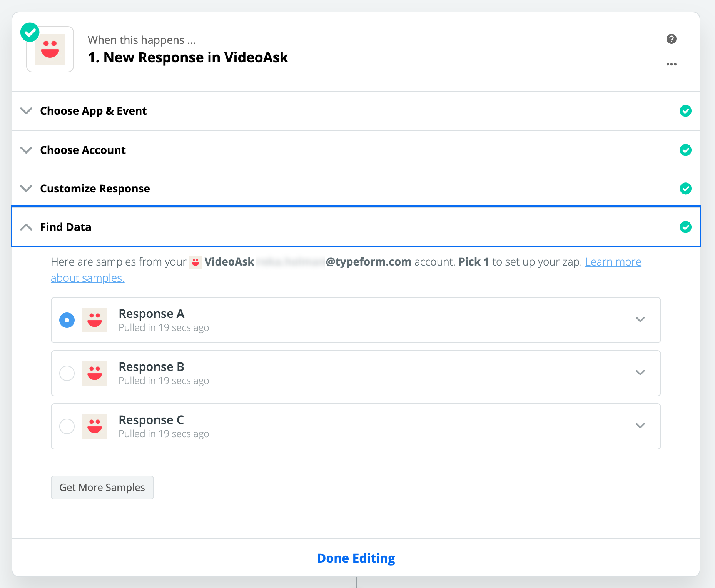Click the Find Data heading
The image size is (715, 588).
(x=66, y=227)
